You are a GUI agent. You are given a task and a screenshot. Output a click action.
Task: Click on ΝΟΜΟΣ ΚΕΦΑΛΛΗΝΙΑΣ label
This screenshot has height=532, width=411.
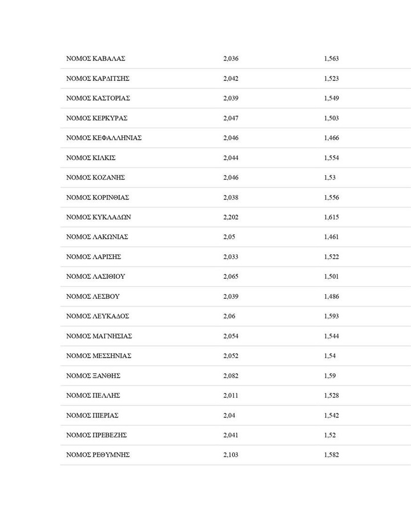coord(104,138)
